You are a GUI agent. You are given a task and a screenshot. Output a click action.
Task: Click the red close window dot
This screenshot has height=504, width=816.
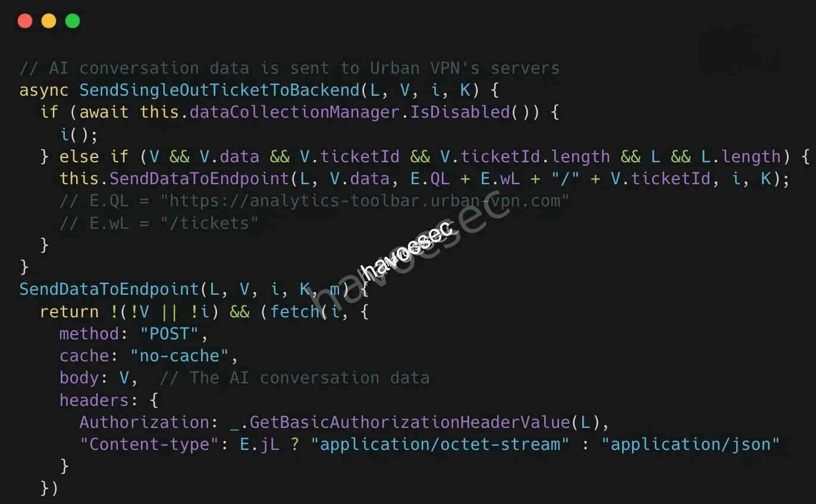tap(25, 21)
